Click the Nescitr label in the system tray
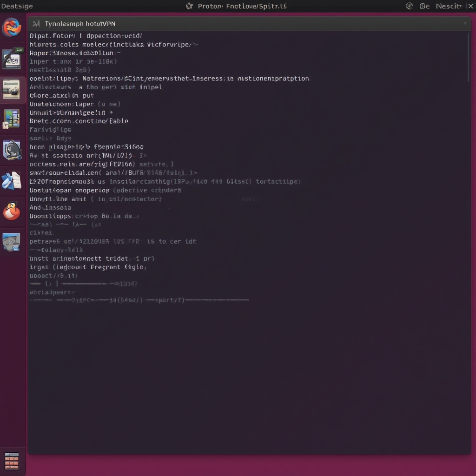 click(x=449, y=6)
